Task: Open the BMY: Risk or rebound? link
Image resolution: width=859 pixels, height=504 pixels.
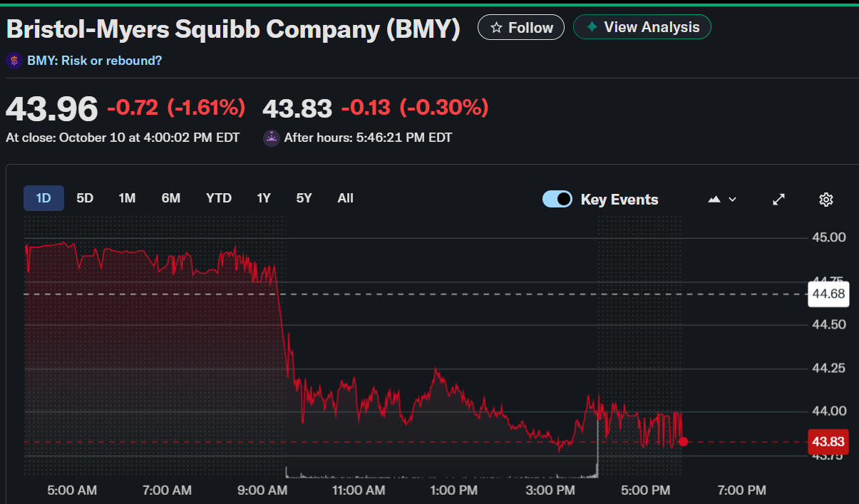Action: [x=94, y=61]
